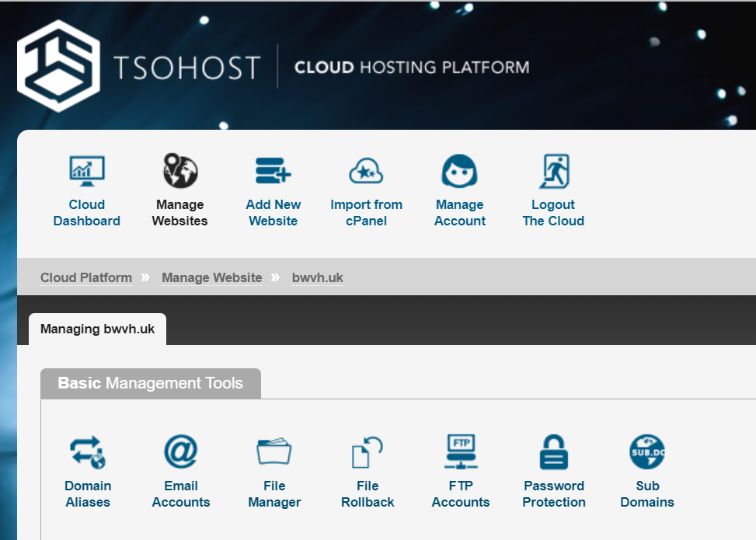This screenshot has width=756, height=540.
Task: Open the File Manager folder icon
Action: pyautogui.click(x=273, y=451)
